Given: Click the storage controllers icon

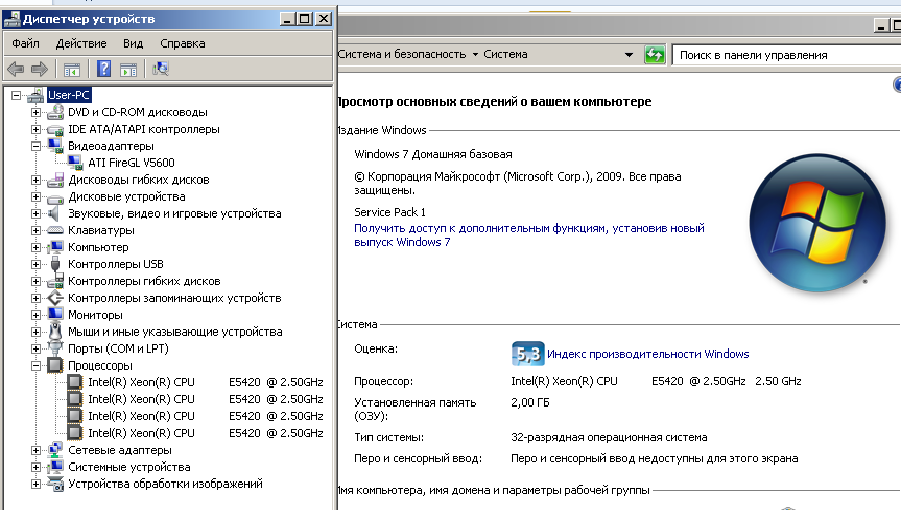Looking at the screenshot, I should (55, 298).
